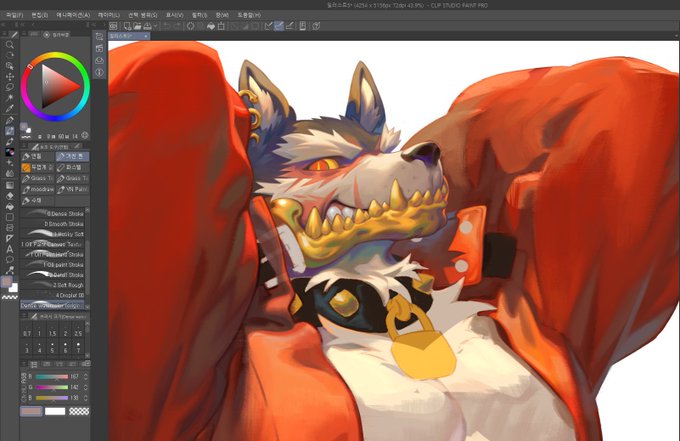This screenshot has width=680, height=441.
Task: Toggle Snap to Ruler
Action: click(x=268, y=26)
